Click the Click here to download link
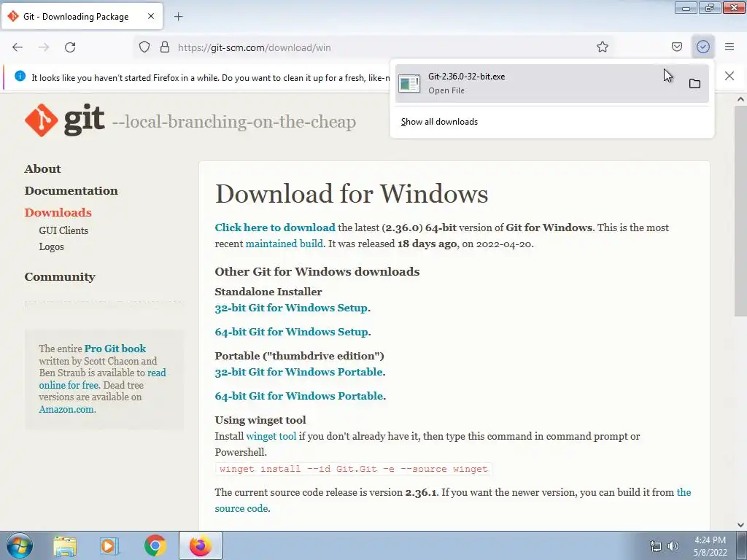The height and width of the screenshot is (560, 747). tap(275, 227)
